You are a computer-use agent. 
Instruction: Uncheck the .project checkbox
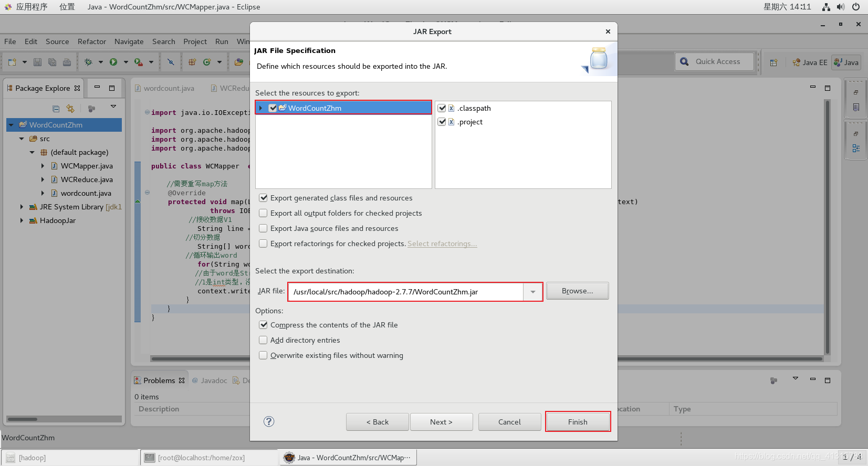pos(442,122)
